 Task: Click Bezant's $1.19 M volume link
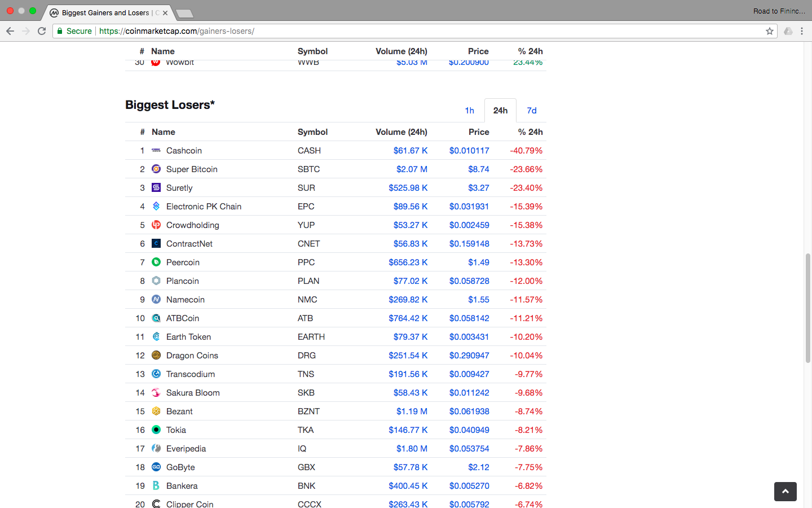point(412,411)
